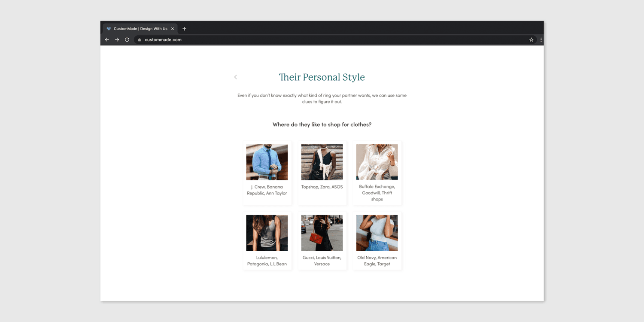
Task: Choose the J. Crew, Banana Republic, Ann Taylor photo
Action: 267,162
